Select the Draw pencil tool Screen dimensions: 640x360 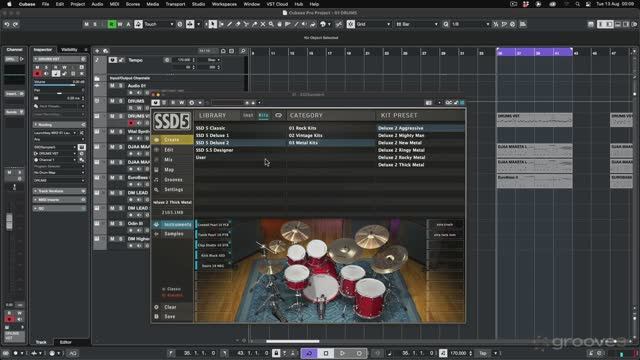click(x=230, y=24)
